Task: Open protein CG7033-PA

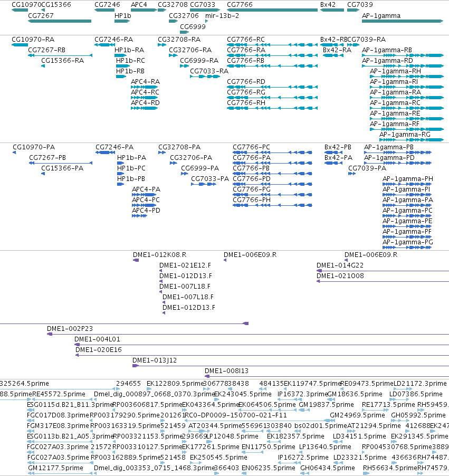Action: point(210,179)
